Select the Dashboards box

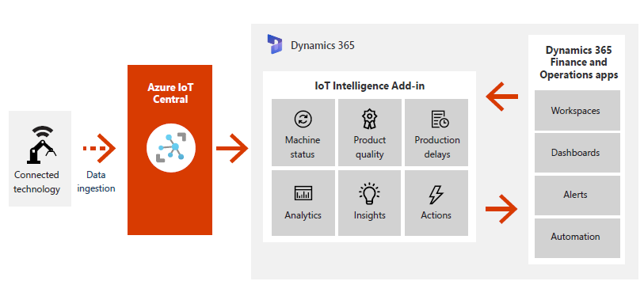[577, 153]
